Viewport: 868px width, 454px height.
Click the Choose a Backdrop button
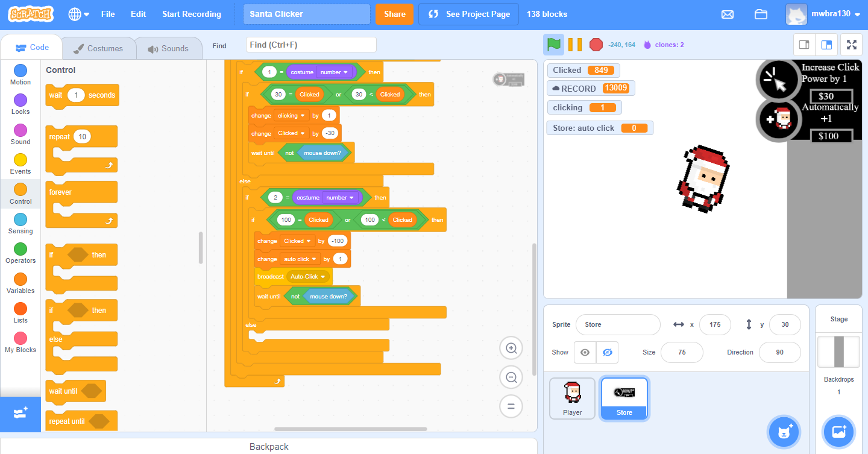click(838, 432)
